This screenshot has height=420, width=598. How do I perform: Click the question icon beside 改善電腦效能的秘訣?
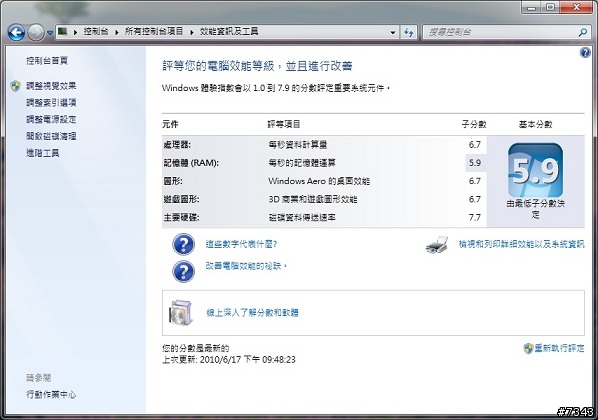[x=183, y=271]
